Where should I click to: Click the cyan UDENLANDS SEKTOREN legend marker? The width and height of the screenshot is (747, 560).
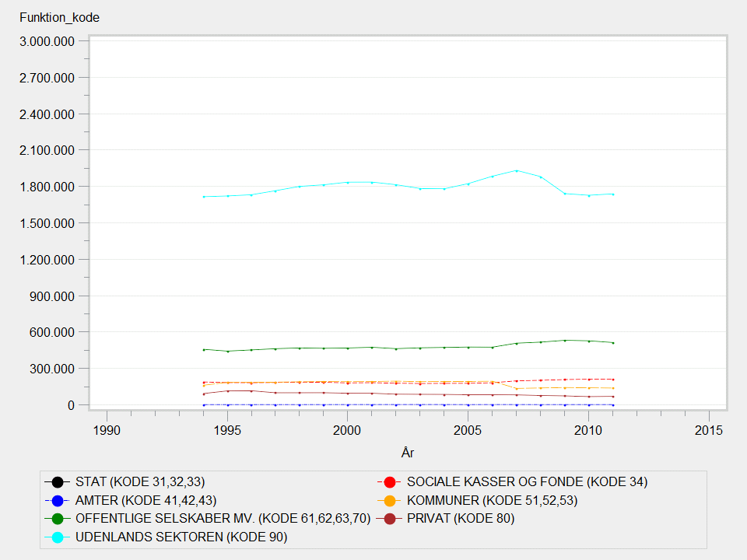pos(58,537)
